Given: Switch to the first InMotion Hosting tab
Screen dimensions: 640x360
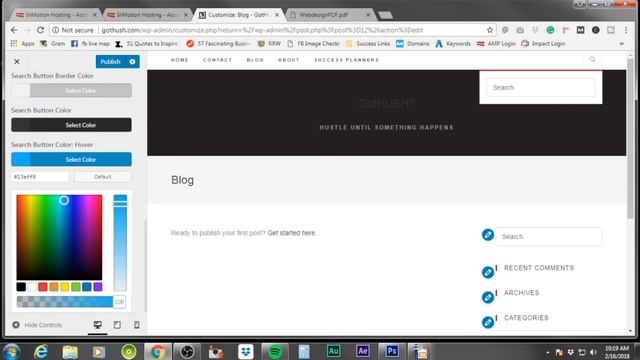Looking at the screenshot, I should click(x=55, y=14).
